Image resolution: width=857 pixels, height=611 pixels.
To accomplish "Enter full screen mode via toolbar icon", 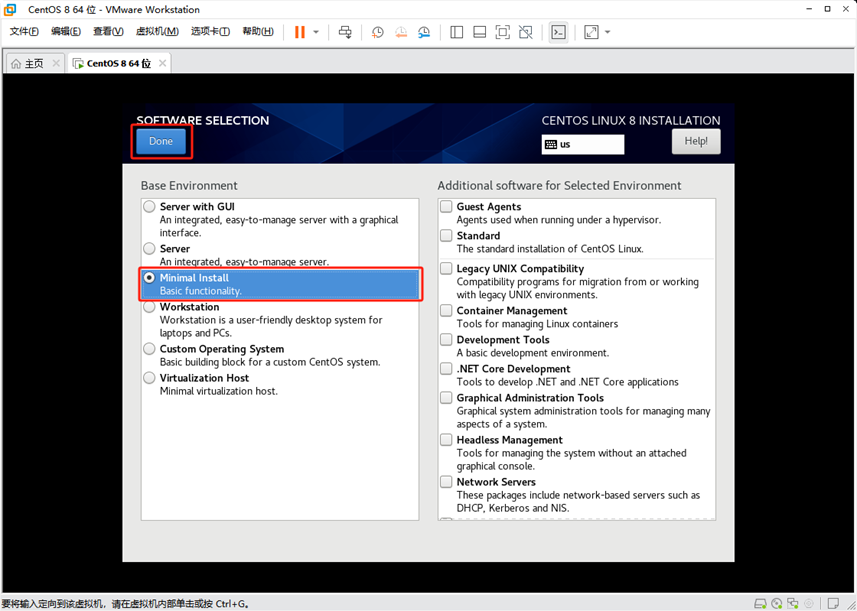I will click(x=502, y=32).
